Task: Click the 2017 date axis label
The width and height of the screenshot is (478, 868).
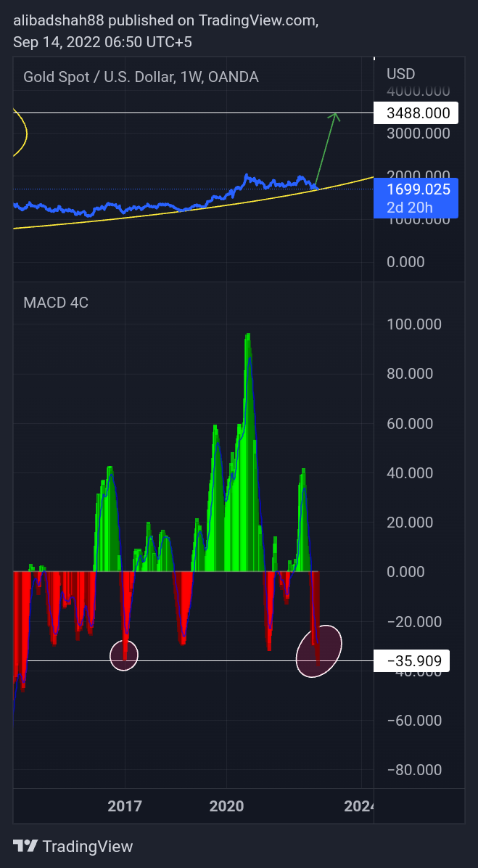Action: [x=125, y=806]
